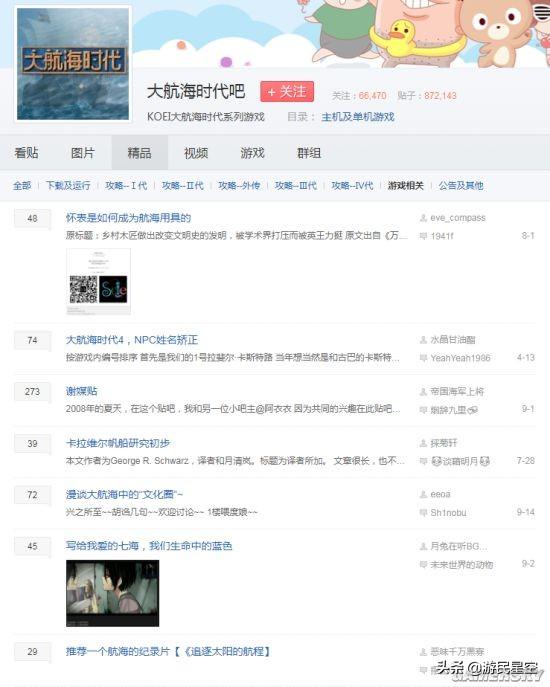Open author 水晶甘油酯 profile

453,340
